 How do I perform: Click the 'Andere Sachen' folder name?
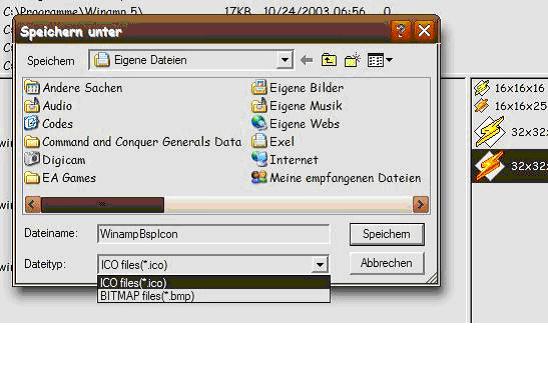tap(82, 88)
